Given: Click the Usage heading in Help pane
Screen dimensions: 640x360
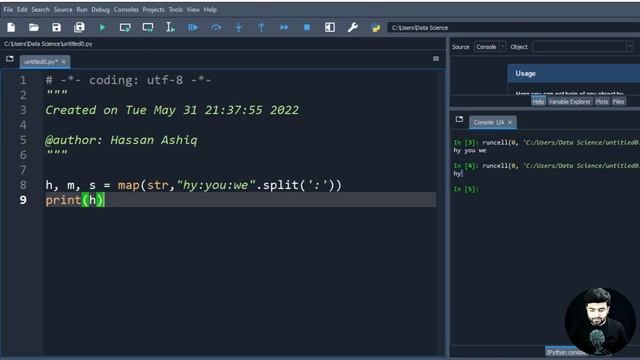Looking at the screenshot, I should 525,73.
